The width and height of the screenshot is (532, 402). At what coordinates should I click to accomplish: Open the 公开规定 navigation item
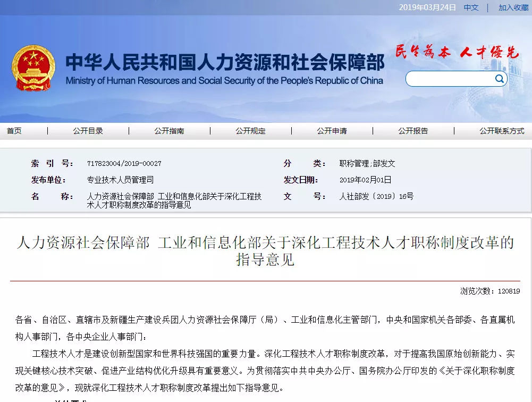(251, 131)
